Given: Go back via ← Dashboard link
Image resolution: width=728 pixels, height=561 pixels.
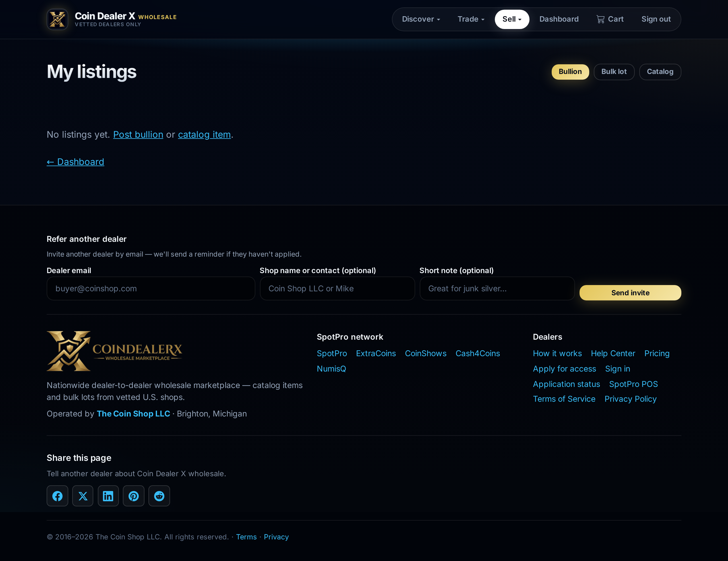Looking at the screenshot, I should pos(75,162).
